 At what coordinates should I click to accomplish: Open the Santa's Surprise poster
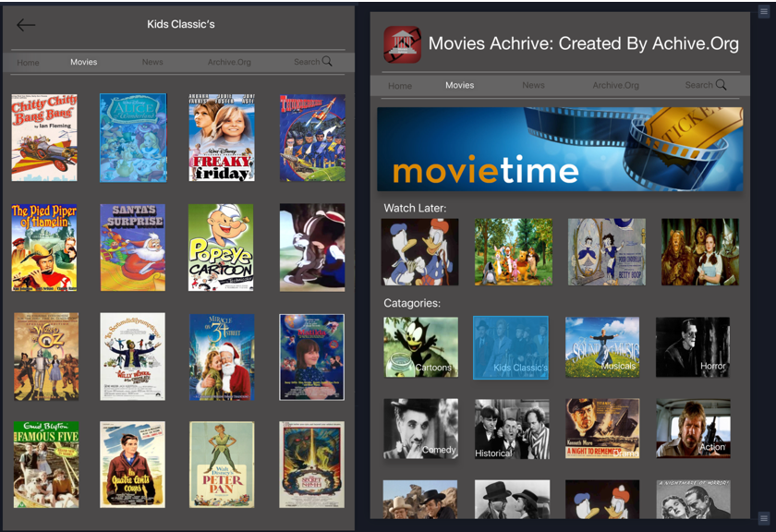133,248
